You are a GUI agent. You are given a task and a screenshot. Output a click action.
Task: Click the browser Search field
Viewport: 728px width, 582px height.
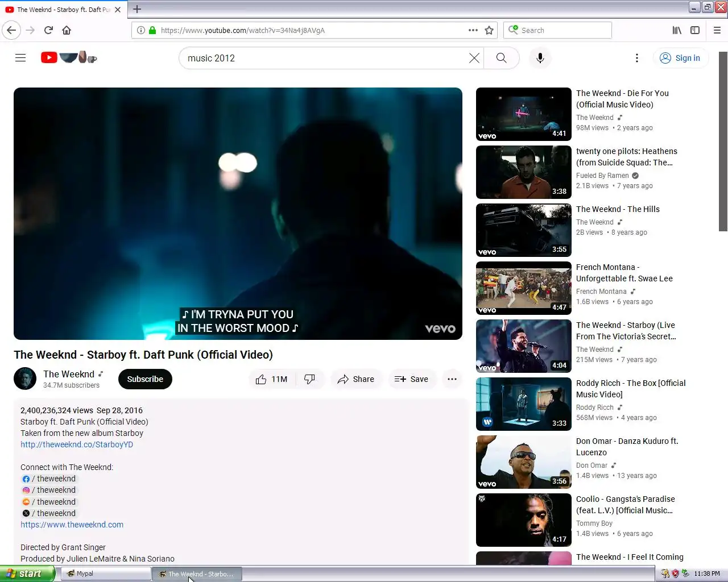pos(557,30)
